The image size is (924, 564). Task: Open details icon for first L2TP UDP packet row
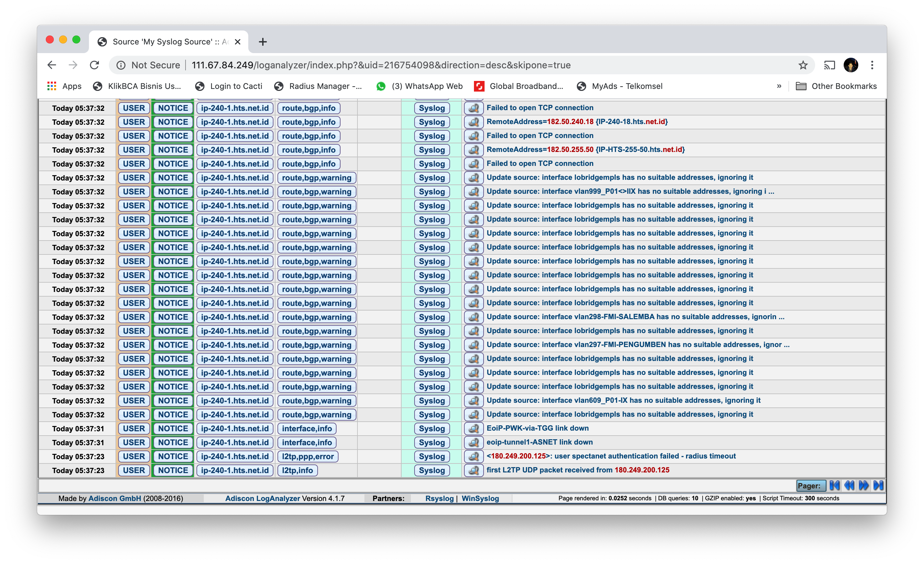[x=474, y=470]
